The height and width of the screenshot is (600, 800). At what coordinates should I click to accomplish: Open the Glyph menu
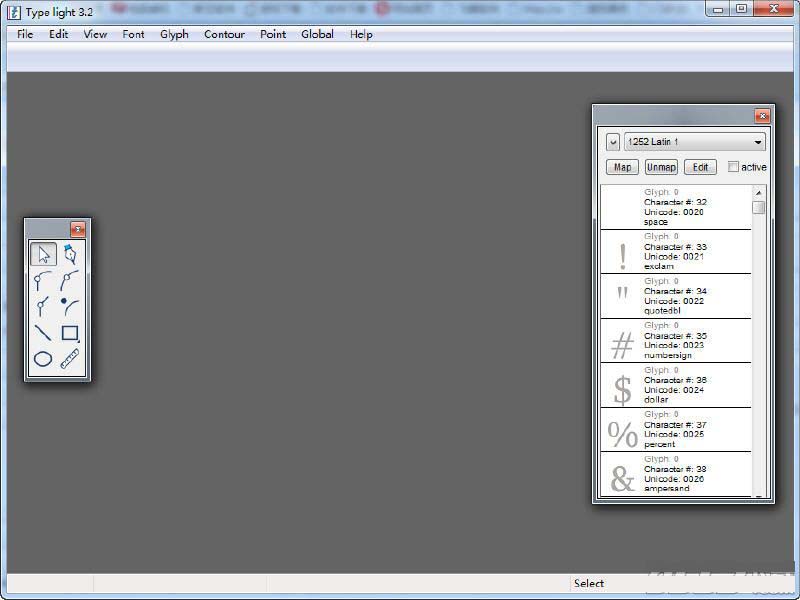[174, 34]
